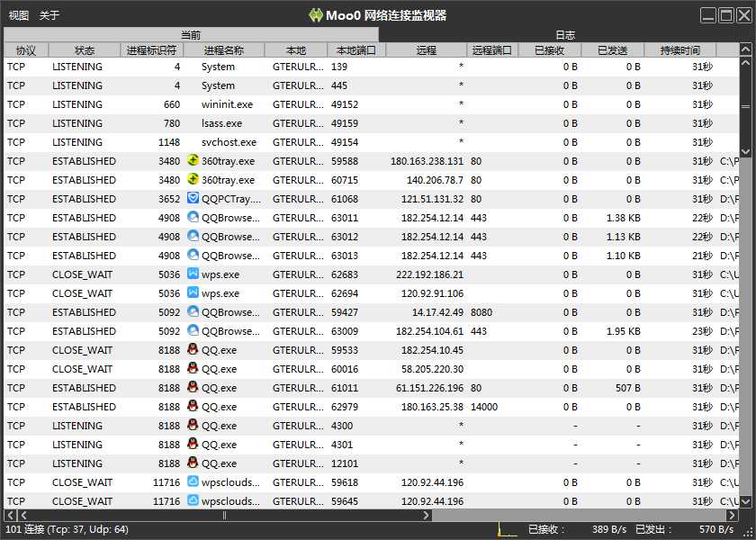Click remote address 121.51.131.32
Viewport: 756px width, 540px height.
pyautogui.click(x=432, y=199)
